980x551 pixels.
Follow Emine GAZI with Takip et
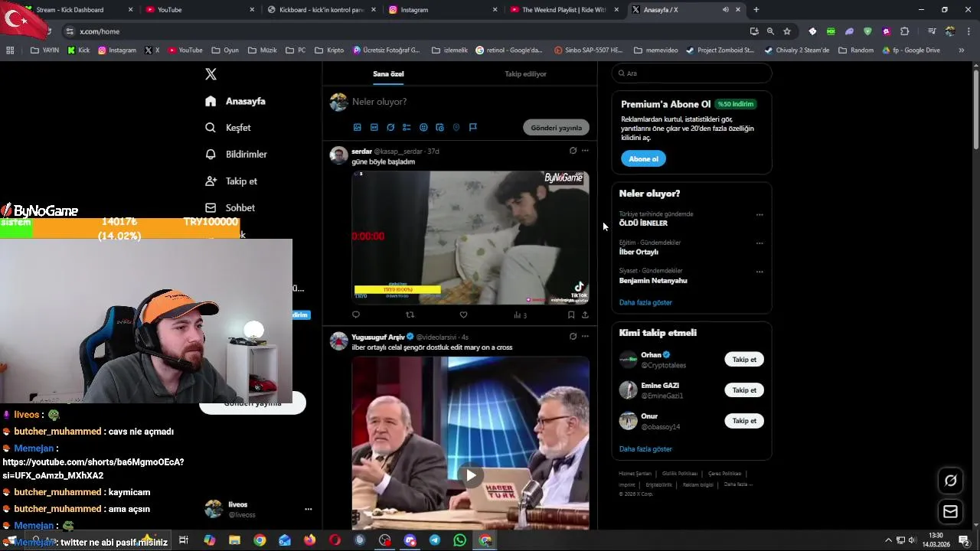pyautogui.click(x=744, y=390)
